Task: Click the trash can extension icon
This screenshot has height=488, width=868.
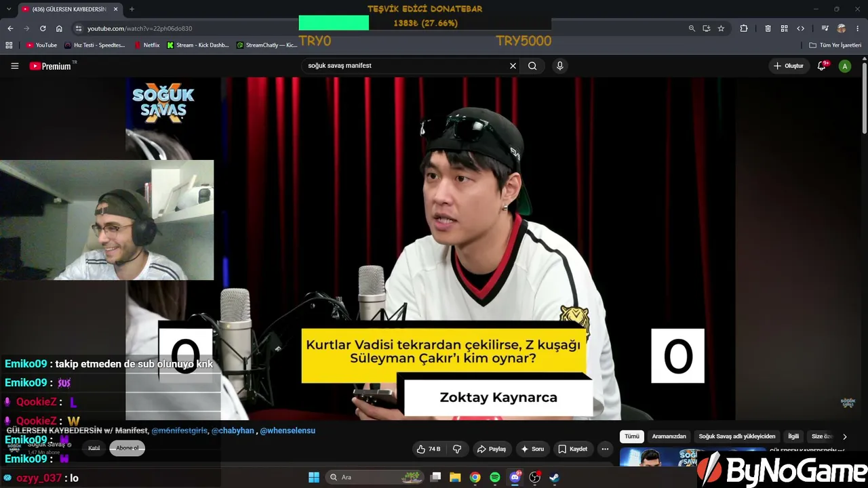Action: 768,28
